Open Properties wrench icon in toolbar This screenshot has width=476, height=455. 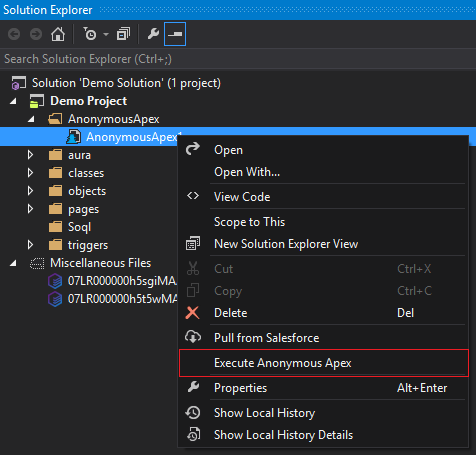153,34
